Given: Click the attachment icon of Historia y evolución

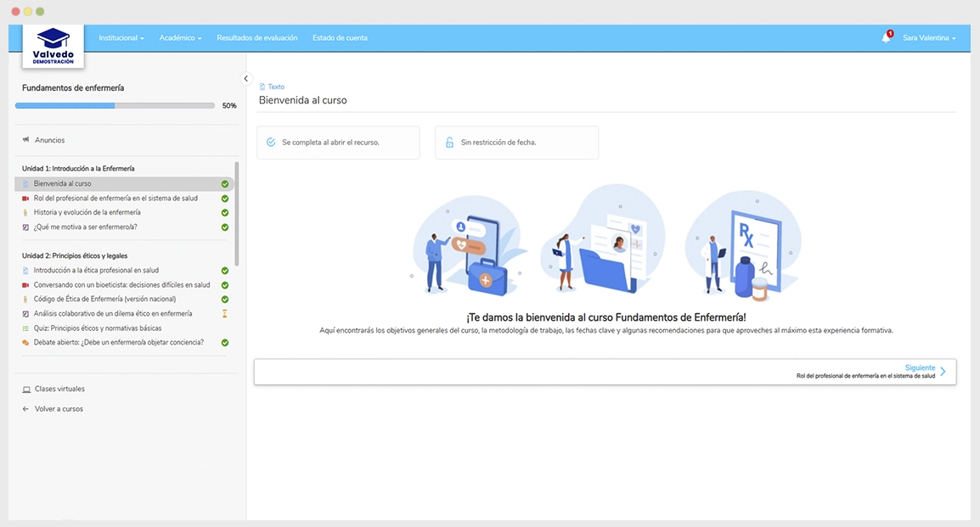Looking at the screenshot, I should pos(25,212).
